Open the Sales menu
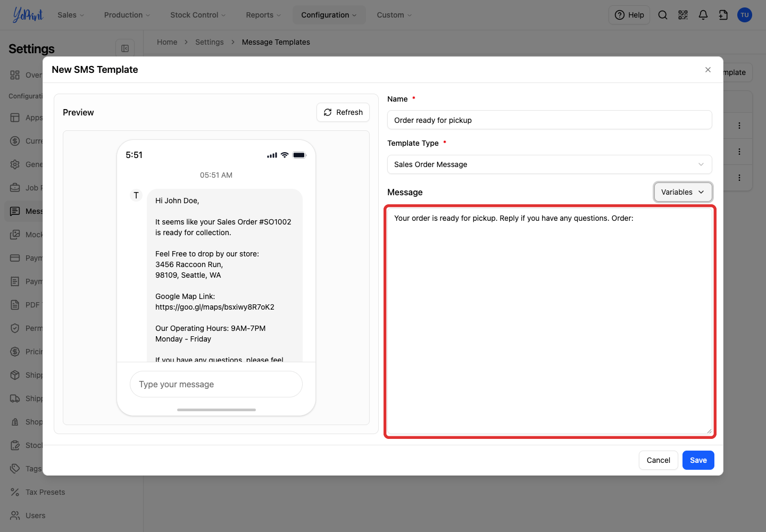Screen dimensions: 766x532 click(x=71, y=15)
